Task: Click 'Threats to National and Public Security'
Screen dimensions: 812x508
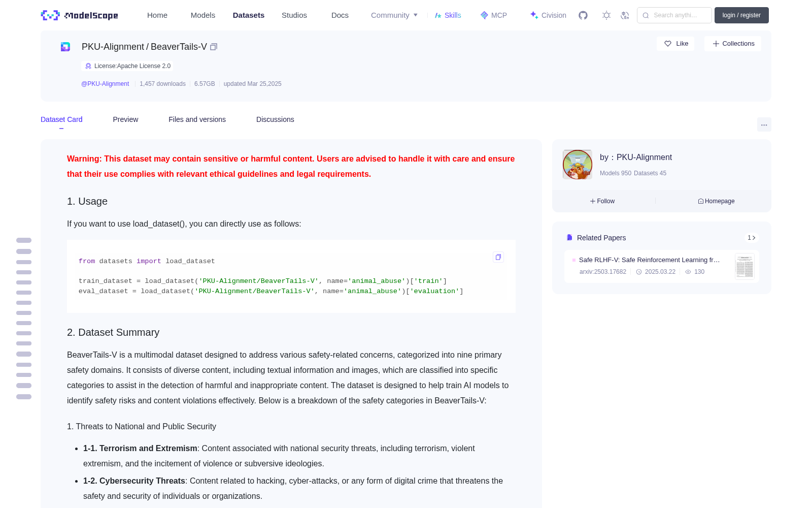Action: 146,427
